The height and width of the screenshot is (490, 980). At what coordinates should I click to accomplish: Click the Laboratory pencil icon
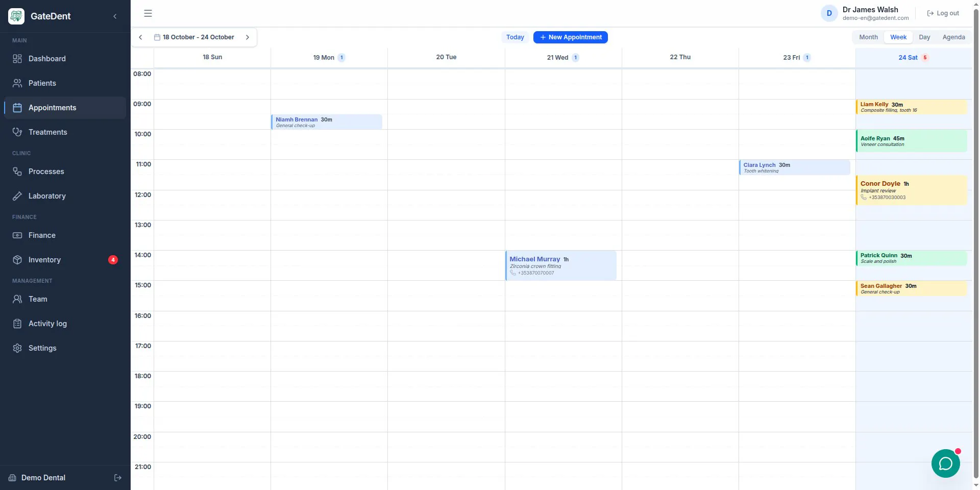[17, 196]
